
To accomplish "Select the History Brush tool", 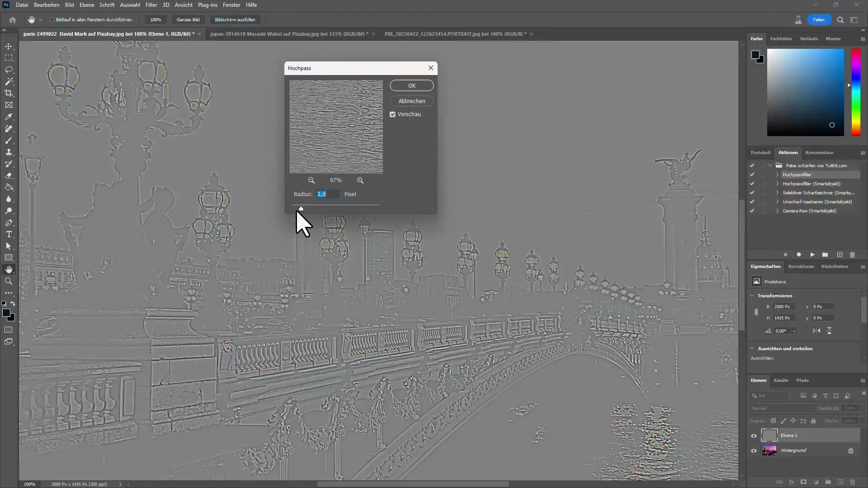I will (x=9, y=164).
